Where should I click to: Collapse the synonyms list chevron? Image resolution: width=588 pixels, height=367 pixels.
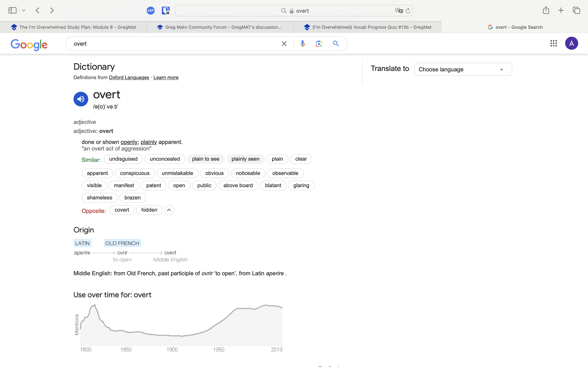[x=169, y=210]
